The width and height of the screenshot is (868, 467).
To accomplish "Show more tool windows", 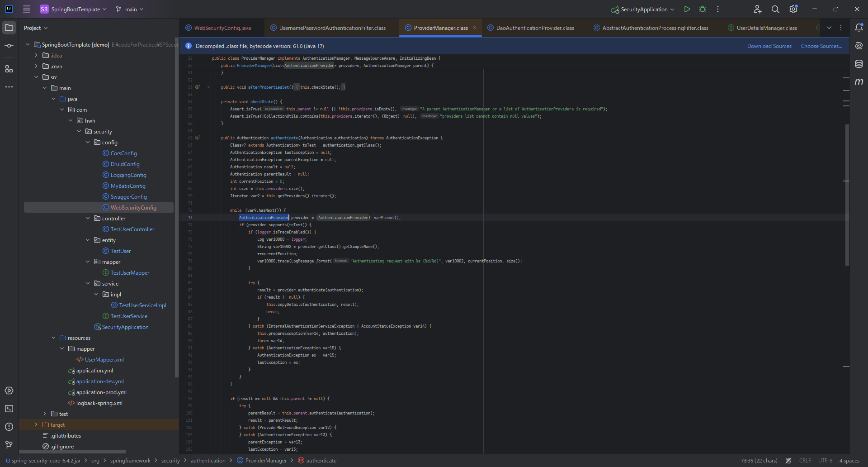I will [9, 87].
